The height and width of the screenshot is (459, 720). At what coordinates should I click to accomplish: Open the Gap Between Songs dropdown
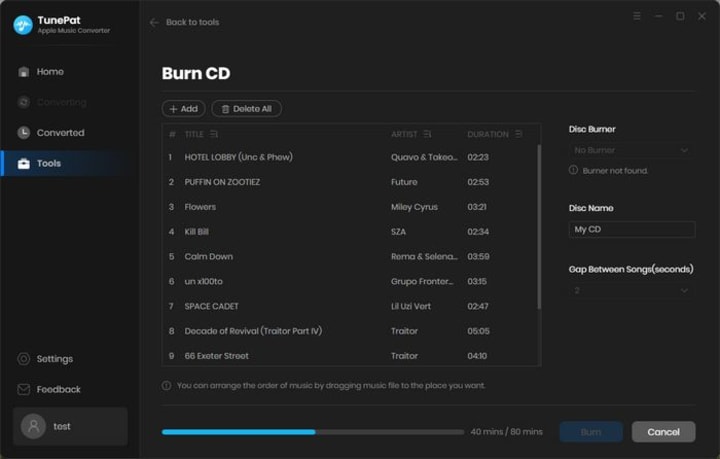point(632,291)
